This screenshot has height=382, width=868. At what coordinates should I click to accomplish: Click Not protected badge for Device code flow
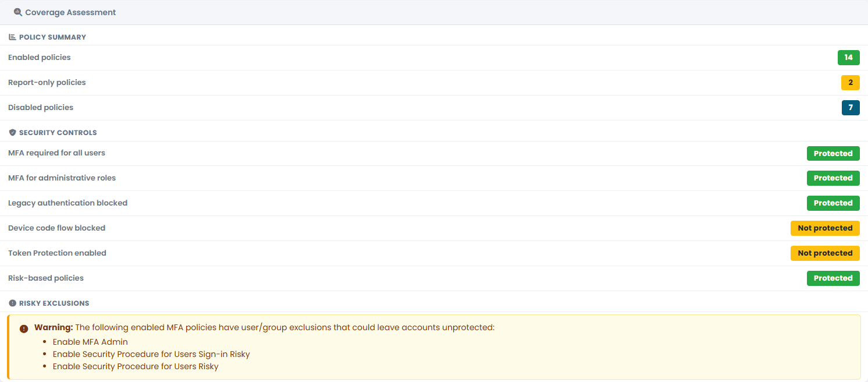[825, 228]
